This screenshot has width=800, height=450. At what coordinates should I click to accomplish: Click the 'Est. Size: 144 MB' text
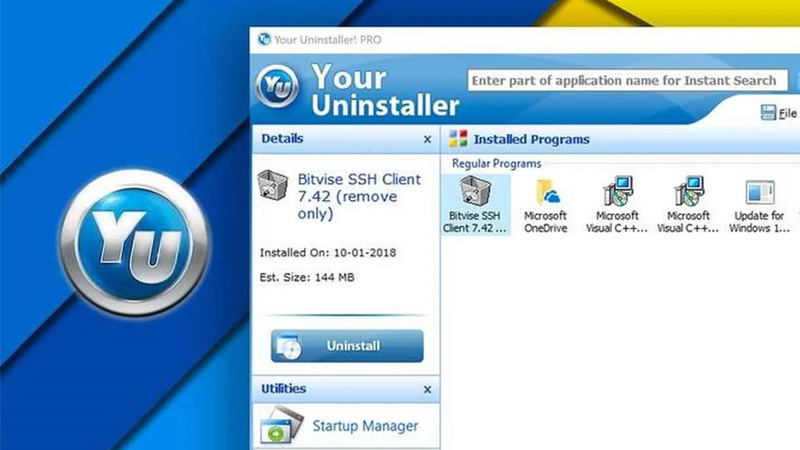[307, 278]
